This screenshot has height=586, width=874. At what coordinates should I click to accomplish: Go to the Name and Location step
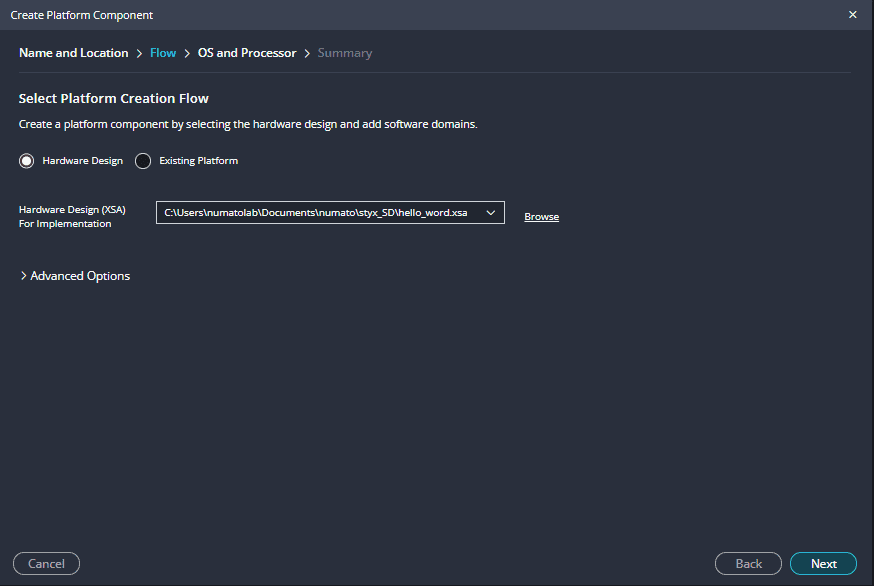(x=73, y=53)
